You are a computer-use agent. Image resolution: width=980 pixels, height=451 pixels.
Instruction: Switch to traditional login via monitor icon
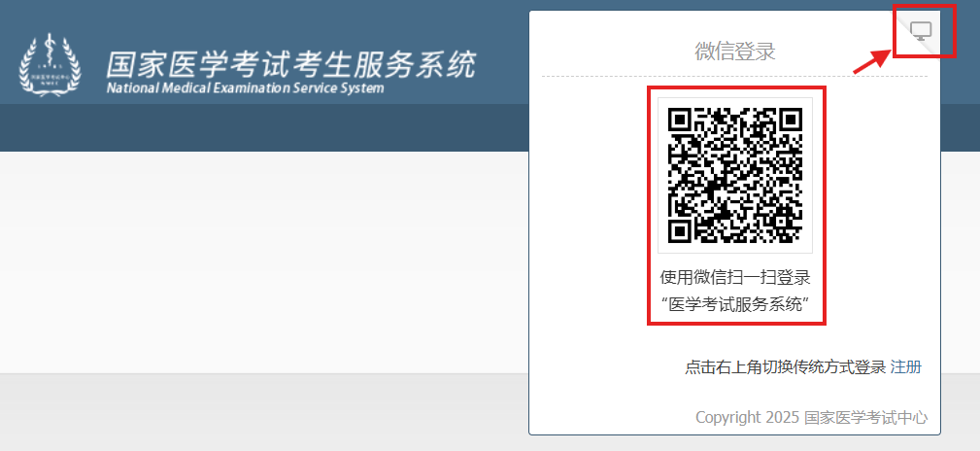(922, 31)
